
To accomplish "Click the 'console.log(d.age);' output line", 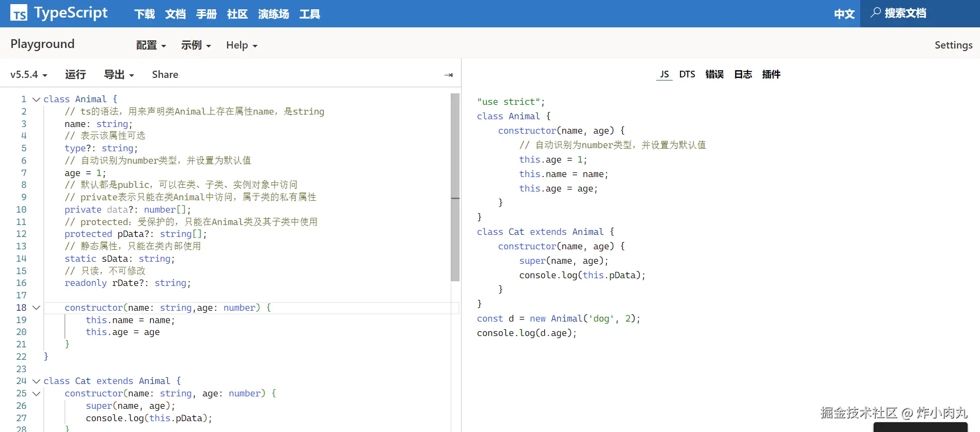I will point(527,333).
